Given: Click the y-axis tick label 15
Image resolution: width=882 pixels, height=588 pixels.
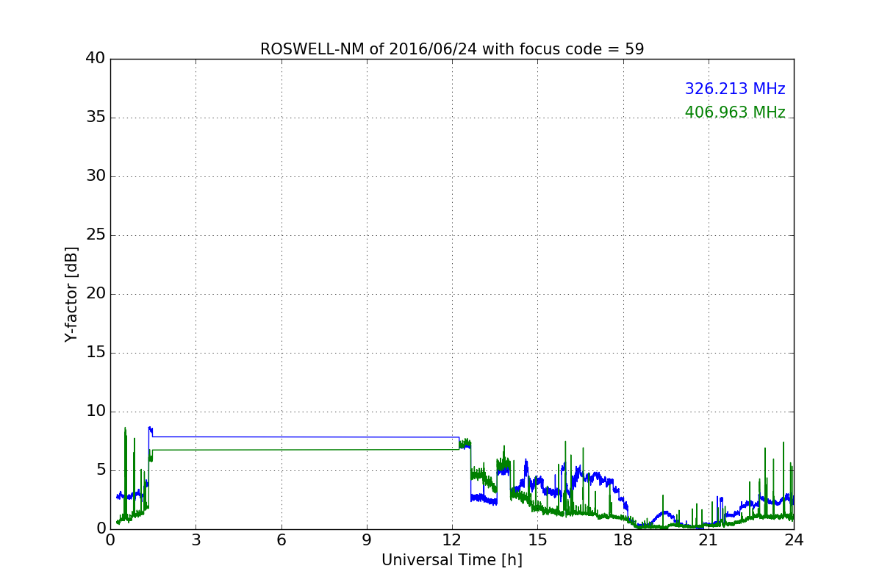Looking at the screenshot, I should pyautogui.click(x=96, y=353).
